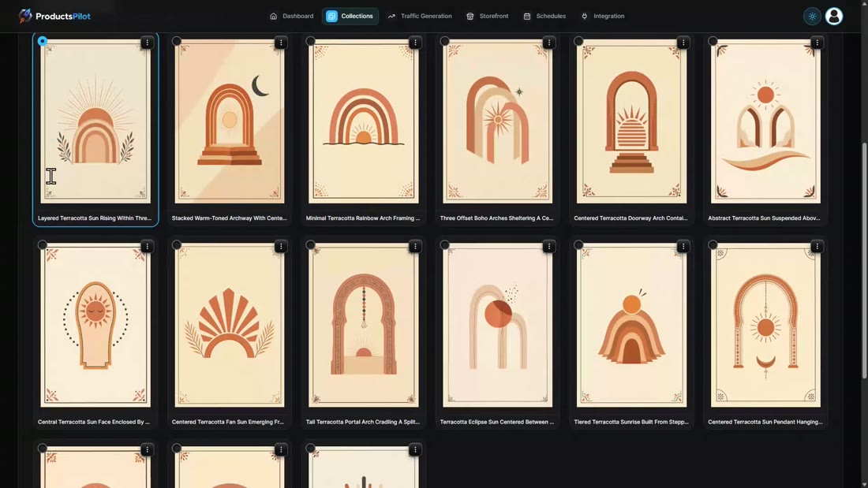Select the Terracotta Eclipse Sun checkbox
This screenshot has height=488, width=868.
[x=444, y=244]
